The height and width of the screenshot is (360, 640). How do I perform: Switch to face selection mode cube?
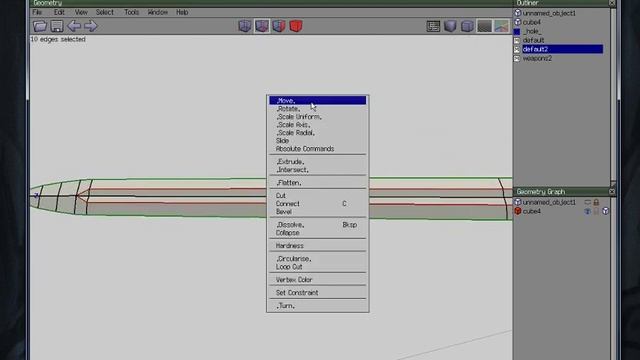coord(279,26)
